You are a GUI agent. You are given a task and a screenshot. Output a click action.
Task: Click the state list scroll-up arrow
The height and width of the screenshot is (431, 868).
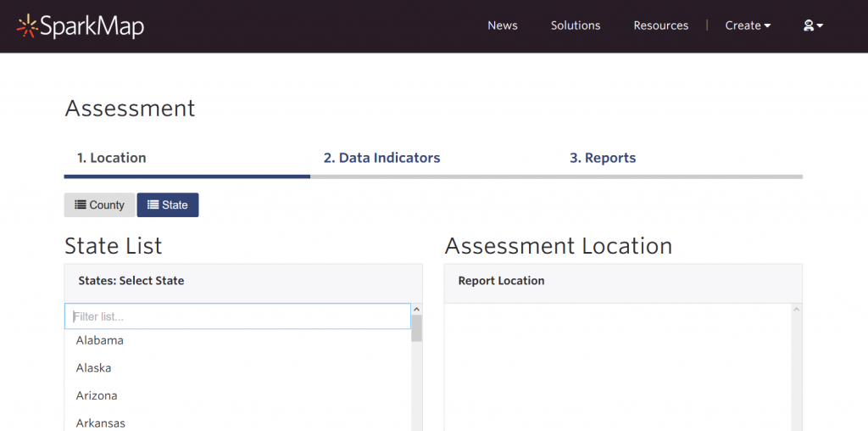pyautogui.click(x=417, y=310)
